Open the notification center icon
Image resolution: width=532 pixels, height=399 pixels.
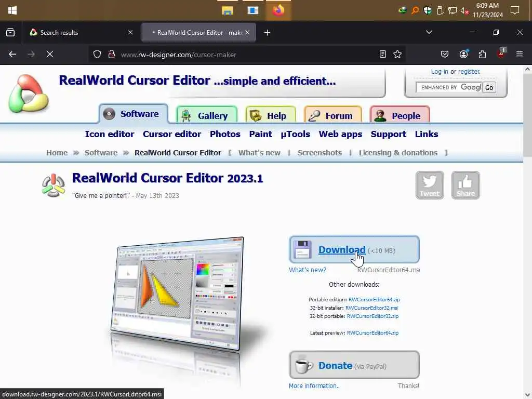pos(515,10)
